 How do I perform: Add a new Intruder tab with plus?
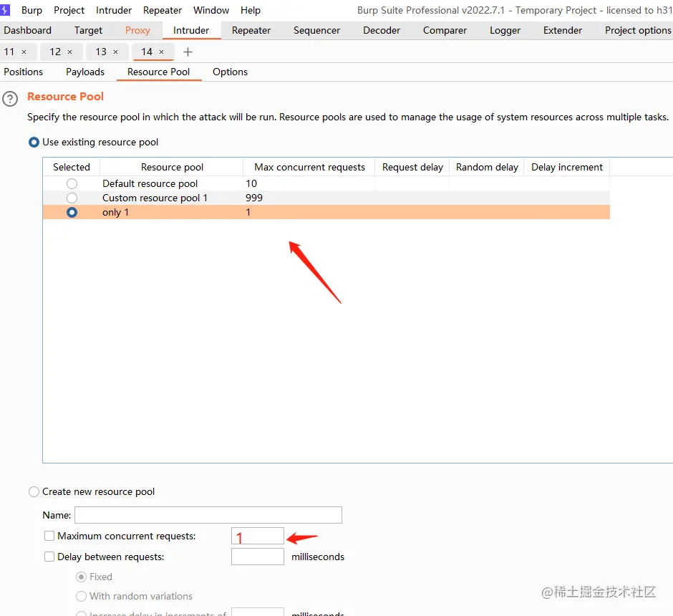tap(188, 52)
